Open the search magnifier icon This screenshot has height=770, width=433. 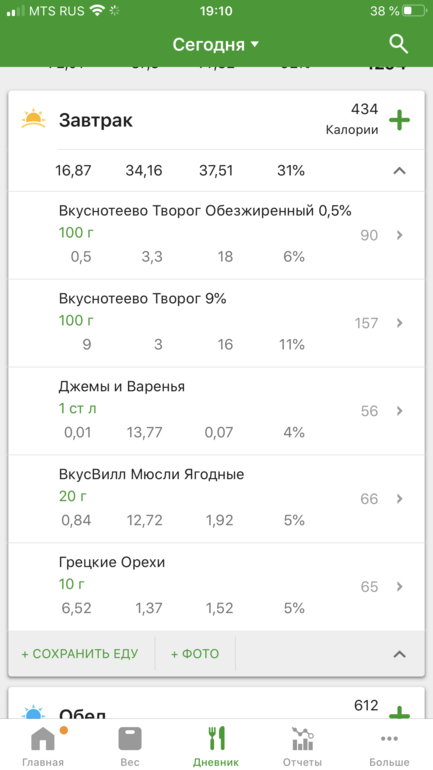pos(399,44)
